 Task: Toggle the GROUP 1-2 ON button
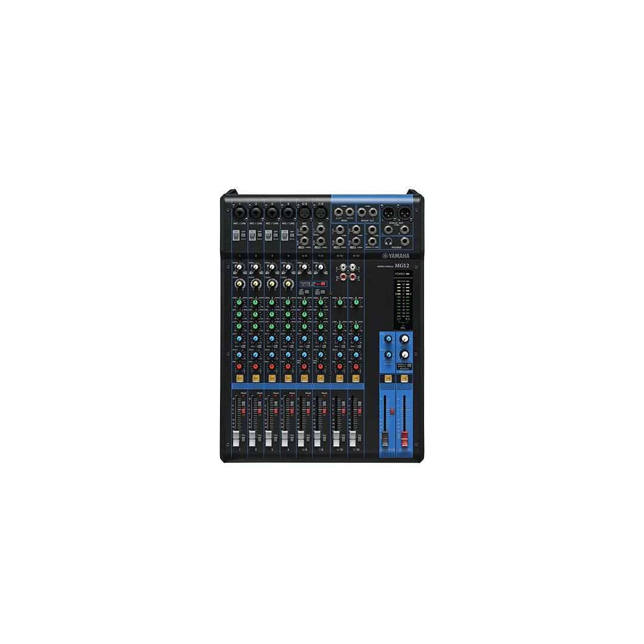coord(388,378)
